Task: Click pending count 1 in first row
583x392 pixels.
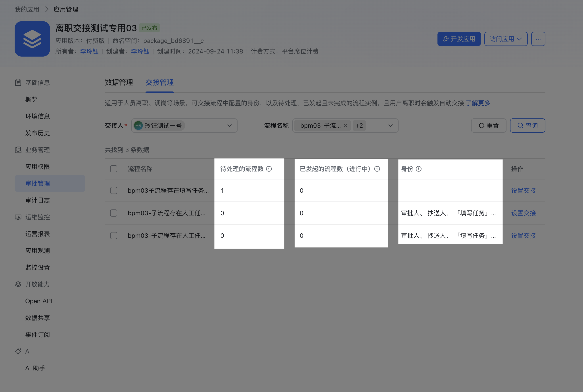Action: pos(222,191)
